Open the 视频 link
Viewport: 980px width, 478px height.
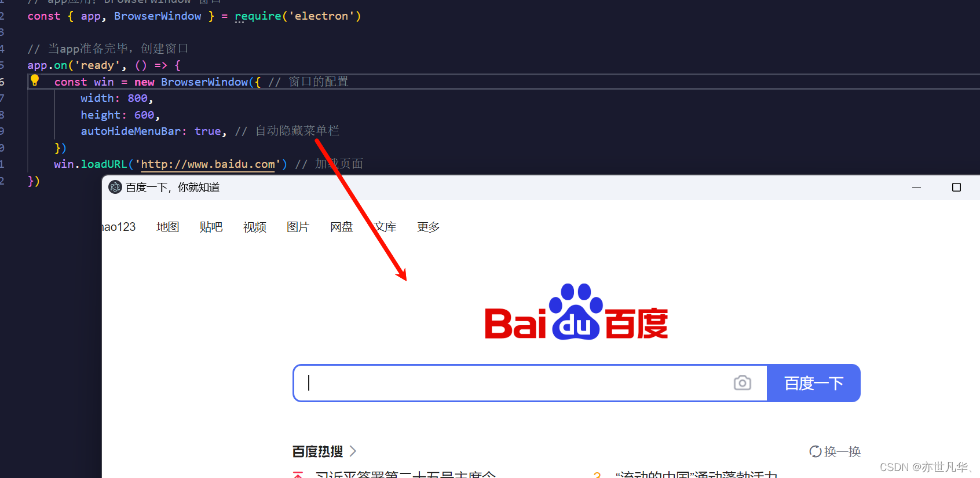pos(255,227)
